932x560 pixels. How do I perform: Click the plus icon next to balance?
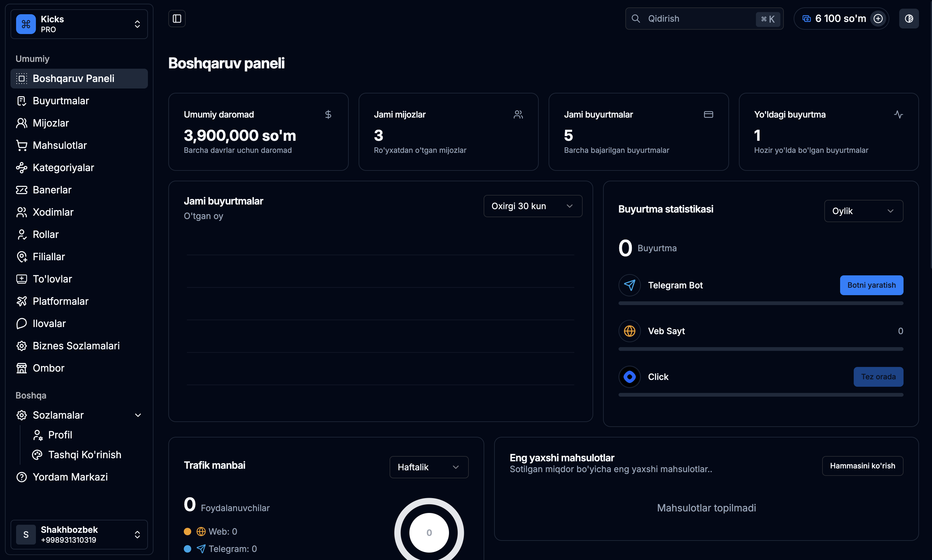tap(878, 19)
